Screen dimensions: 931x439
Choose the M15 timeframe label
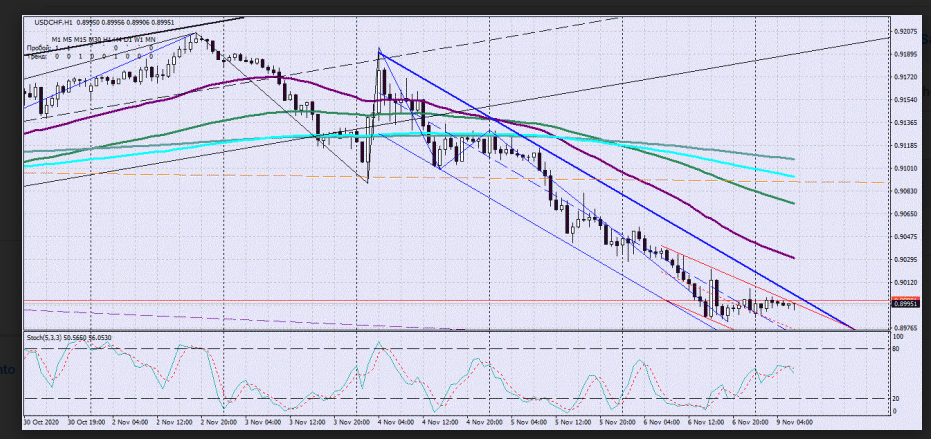click(82, 38)
